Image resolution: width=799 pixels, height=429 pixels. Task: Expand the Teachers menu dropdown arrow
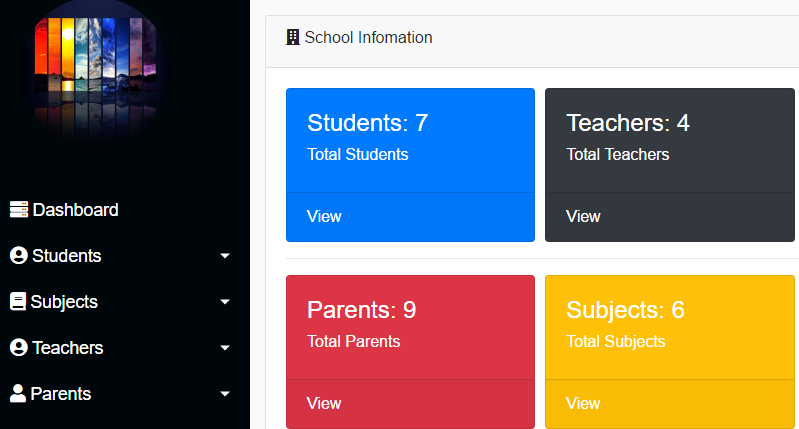point(225,348)
